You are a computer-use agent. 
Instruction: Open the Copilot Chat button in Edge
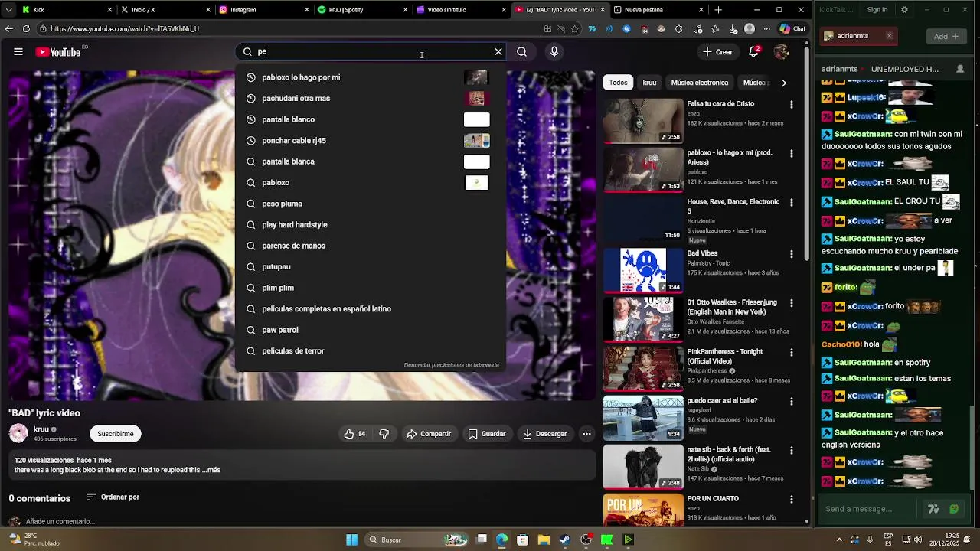792,29
